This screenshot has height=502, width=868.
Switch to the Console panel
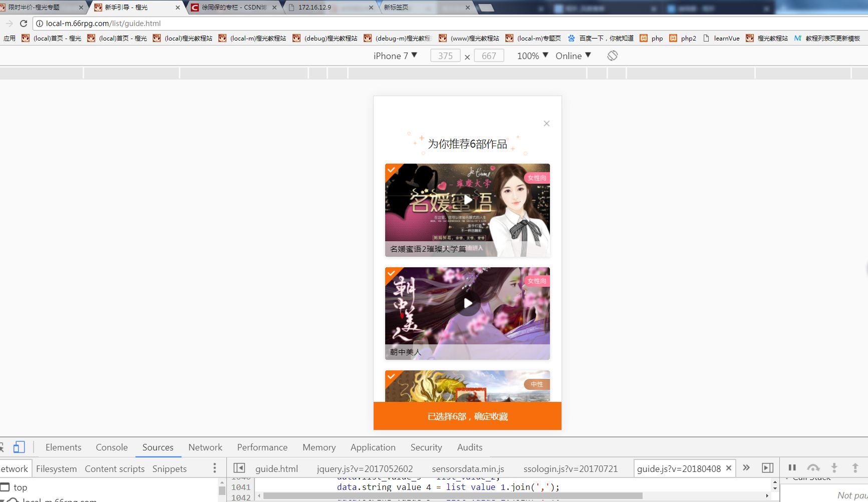[112, 447]
